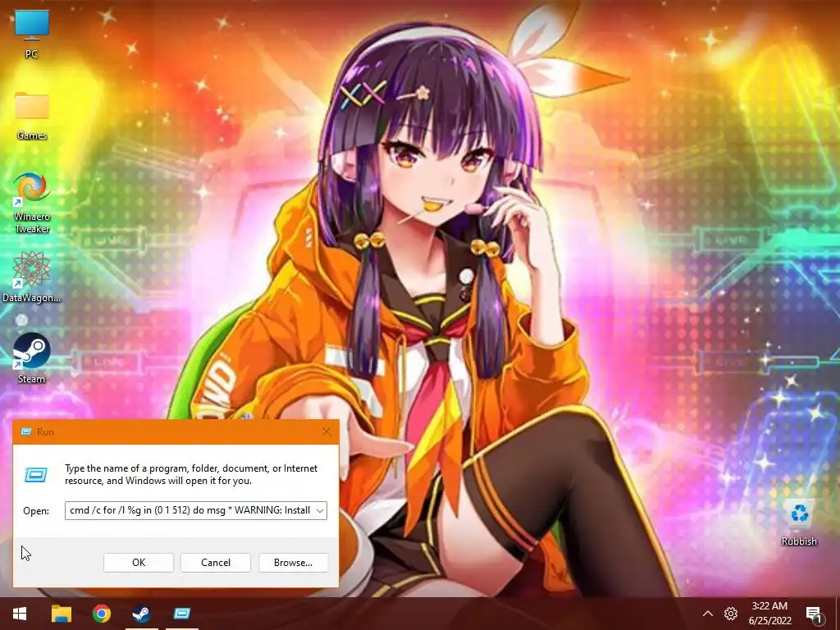
Task: Launch Steam from the desktop shortcut
Action: point(32,358)
